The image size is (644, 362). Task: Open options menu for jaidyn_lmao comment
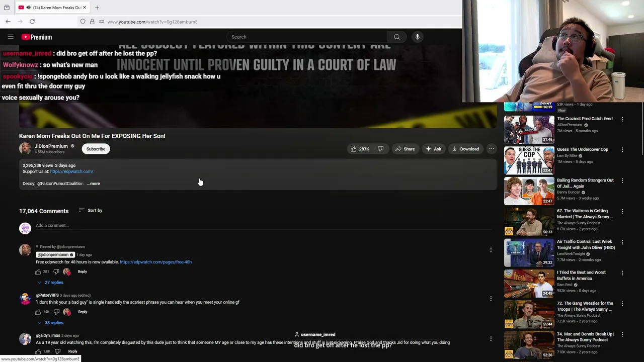click(x=491, y=339)
